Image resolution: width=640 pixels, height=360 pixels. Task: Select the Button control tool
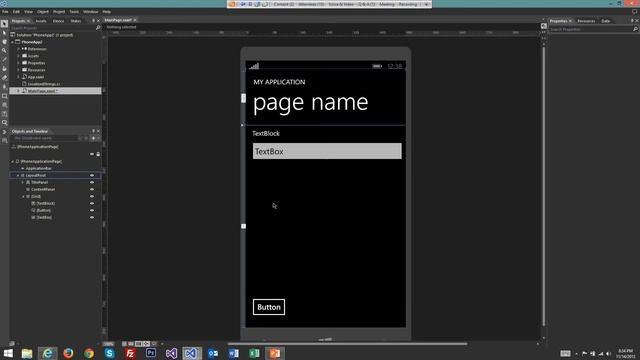[4, 122]
